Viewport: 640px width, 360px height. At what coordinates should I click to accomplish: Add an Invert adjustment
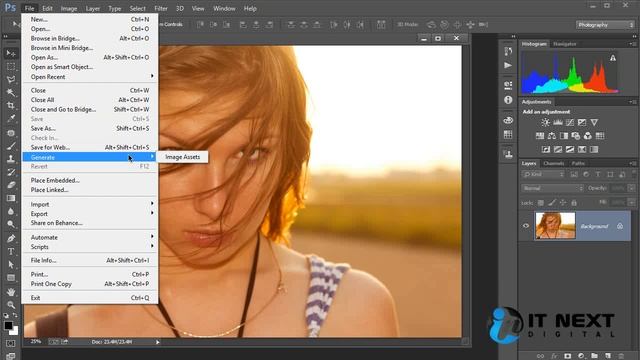(546, 149)
